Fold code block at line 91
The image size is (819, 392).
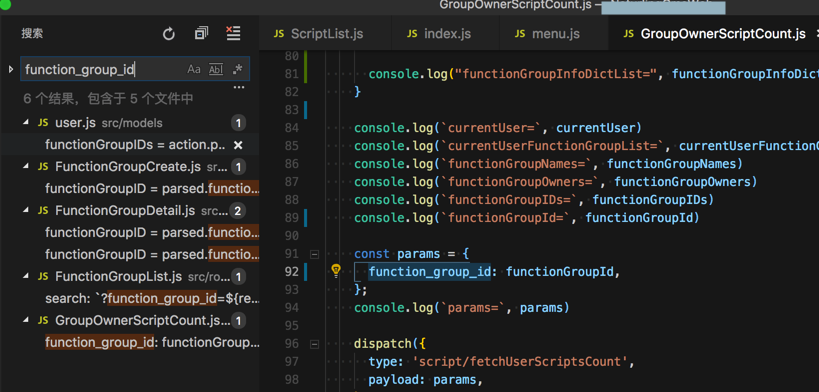314,255
